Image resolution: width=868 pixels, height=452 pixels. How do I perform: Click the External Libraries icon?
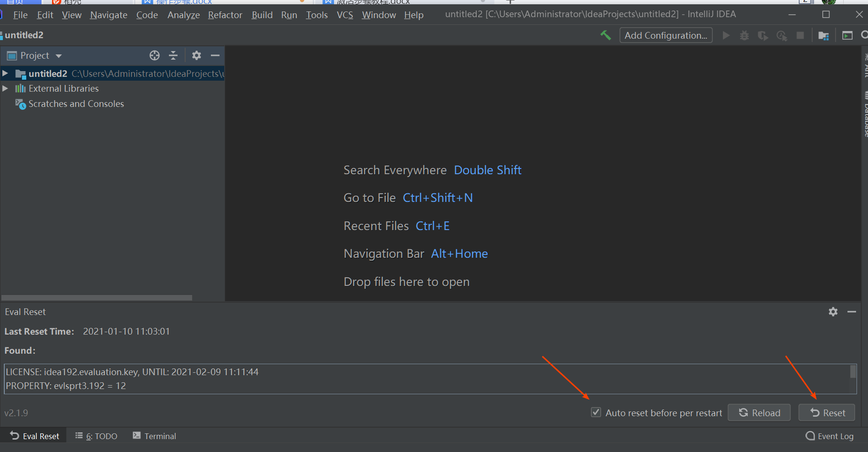coord(21,88)
